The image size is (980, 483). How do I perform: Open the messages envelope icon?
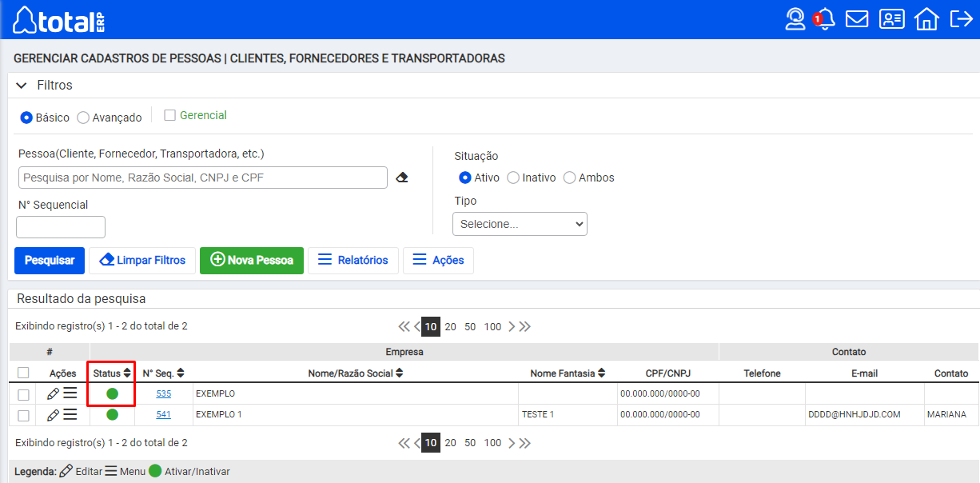[857, 18]
